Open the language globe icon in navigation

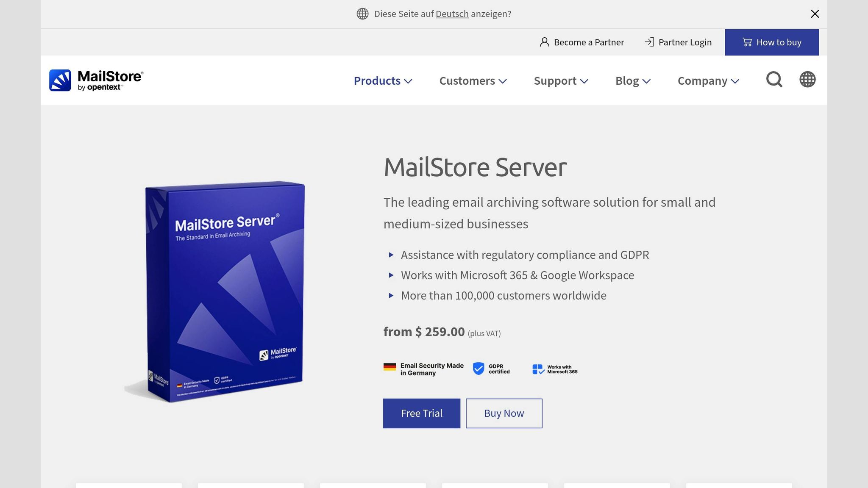(x=807, y=80)
